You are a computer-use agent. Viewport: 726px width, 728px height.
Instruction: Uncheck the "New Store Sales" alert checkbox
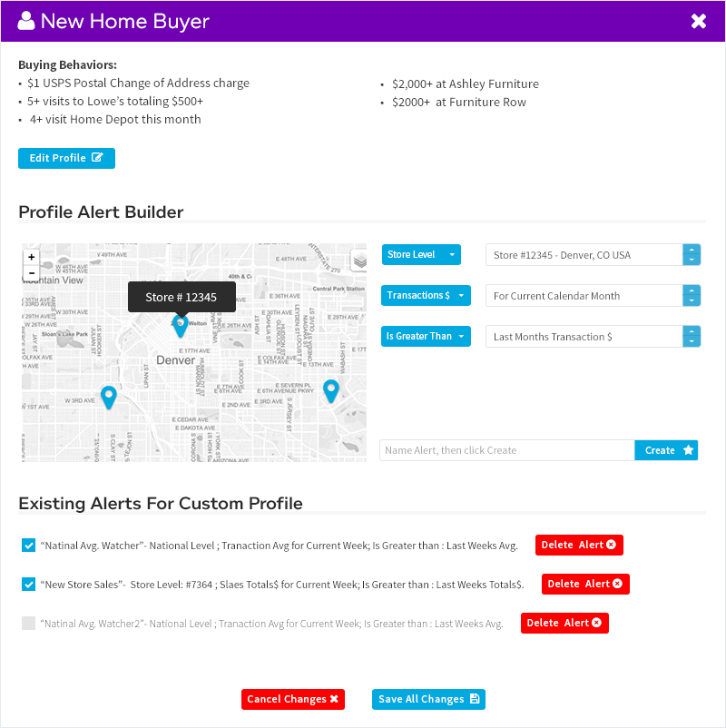[x=29, y=585]
